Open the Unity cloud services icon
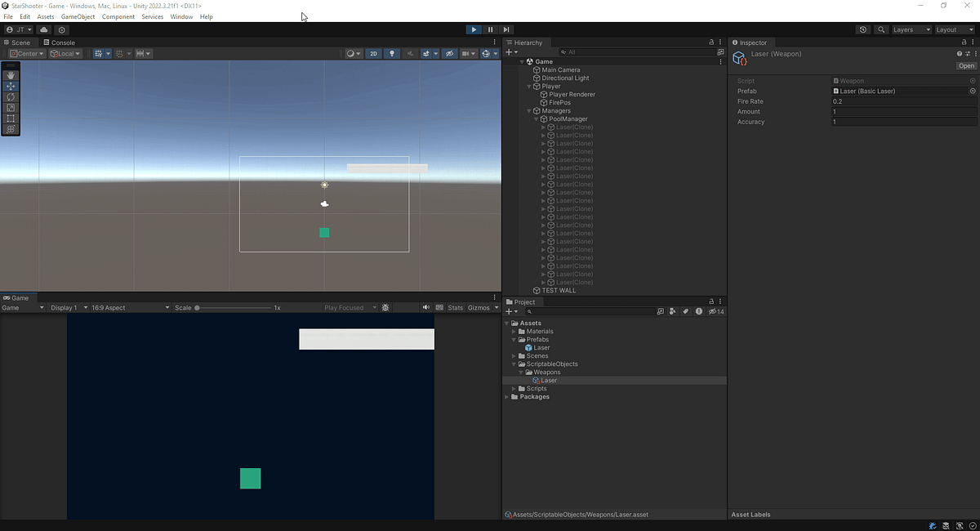This screenshot has height=531, width=980. pyautogui.click(x=43, y=29)
